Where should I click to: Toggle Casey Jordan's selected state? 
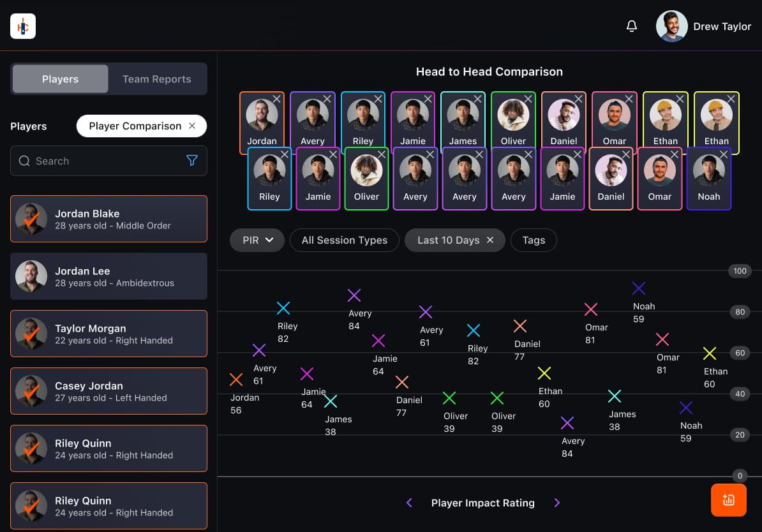point(31,391)
